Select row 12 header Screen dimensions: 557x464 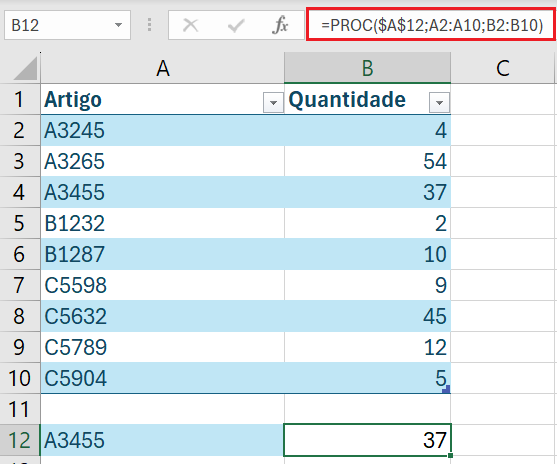[20, 440]
